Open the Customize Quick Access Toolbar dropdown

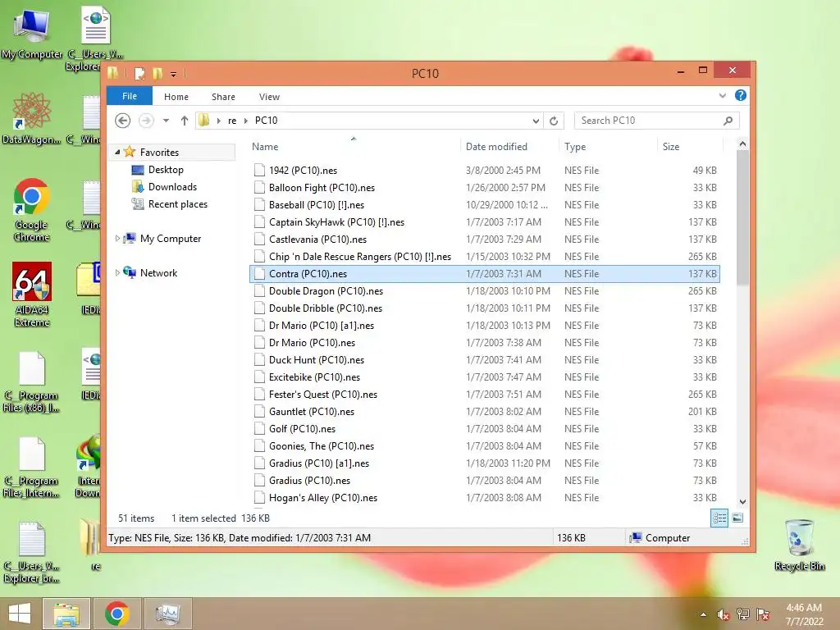point(174,74)
